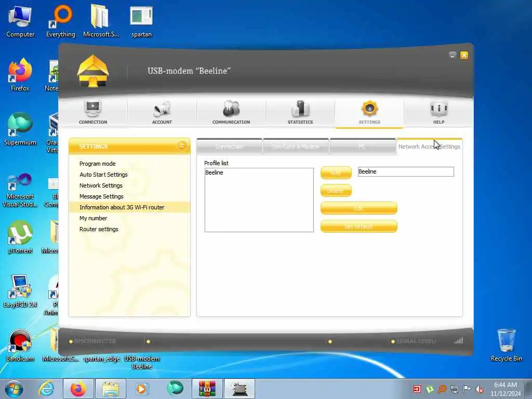
Task: Select the Recycle Bin icon
Action: [x=506, y=345]
